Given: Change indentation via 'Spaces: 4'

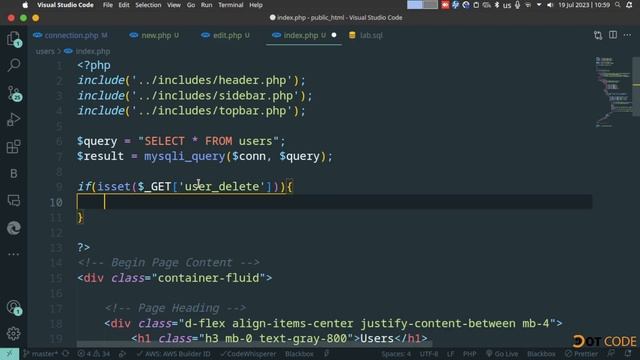Looking at the screenshot, I should [396, 354].
